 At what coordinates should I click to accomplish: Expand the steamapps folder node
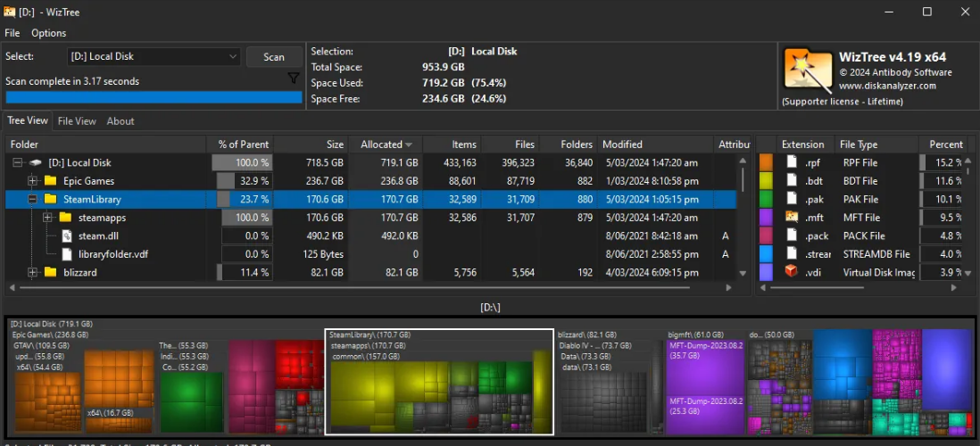click(48, 218)
